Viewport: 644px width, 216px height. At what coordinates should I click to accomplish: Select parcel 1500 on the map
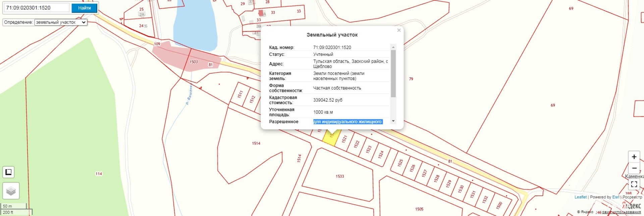(x=499, y=205)
